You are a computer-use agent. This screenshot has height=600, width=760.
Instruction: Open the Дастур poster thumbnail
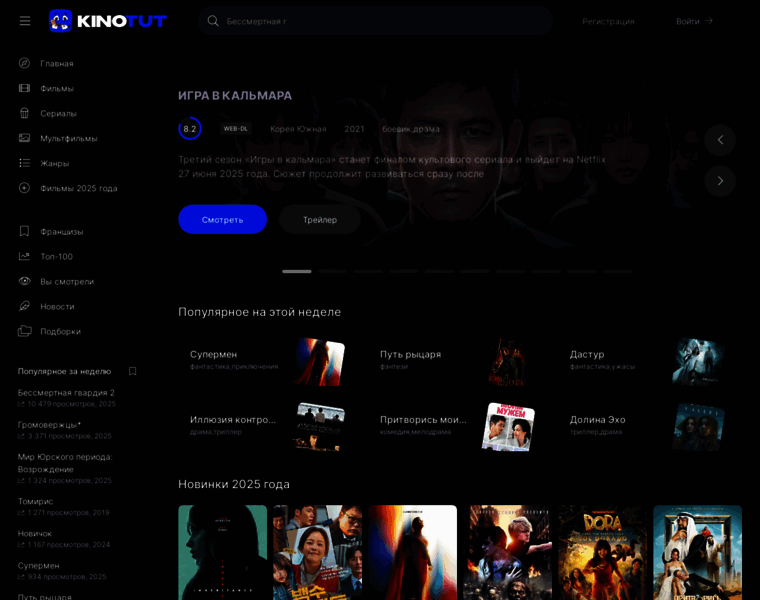pyautogui.click(x=698, y=362)
